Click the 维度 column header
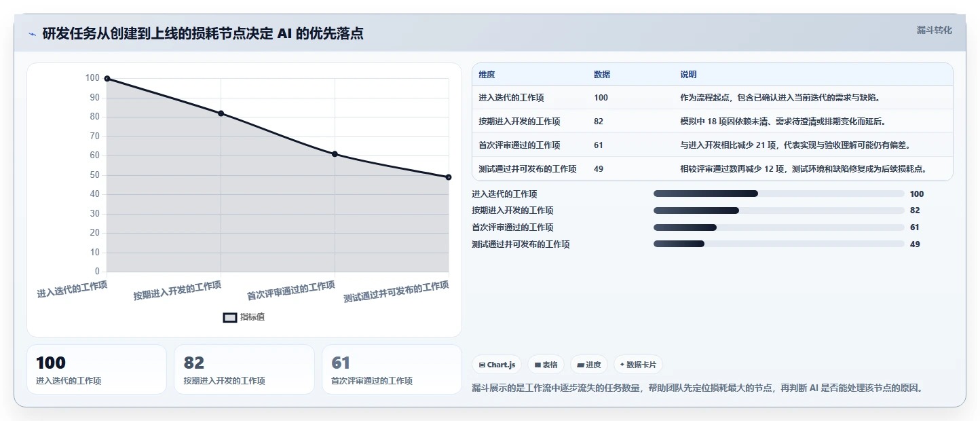The height and width of the screenshot is (421, 980). point(487,75)
